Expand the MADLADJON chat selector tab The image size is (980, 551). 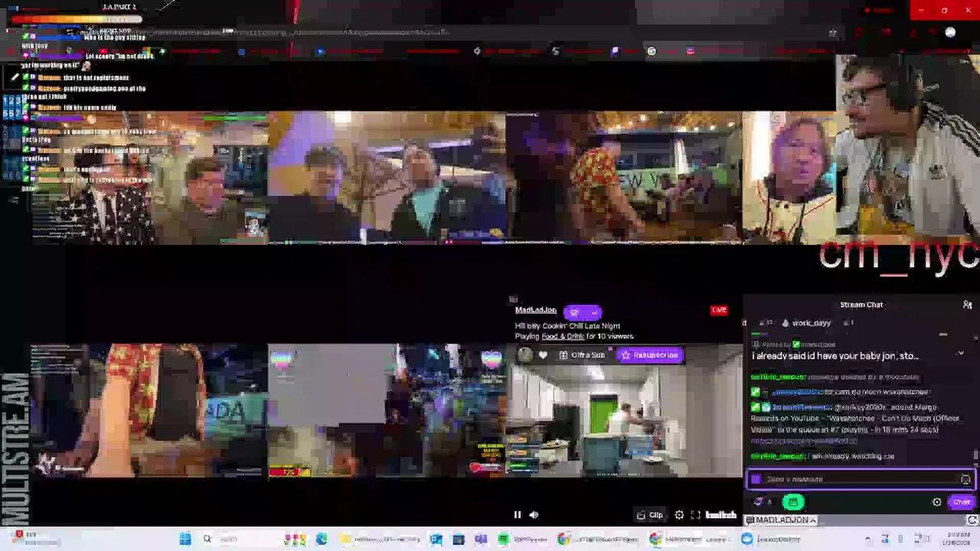pyautogui.click(x=781, y=520)
